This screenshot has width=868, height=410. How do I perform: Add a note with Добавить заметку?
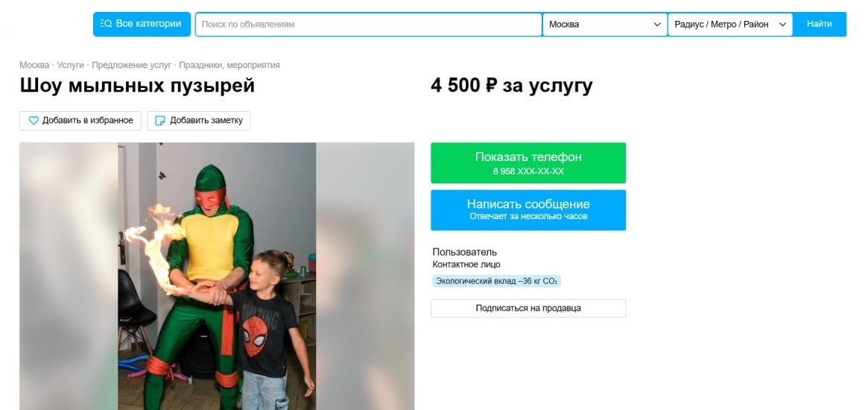[199, 120]
